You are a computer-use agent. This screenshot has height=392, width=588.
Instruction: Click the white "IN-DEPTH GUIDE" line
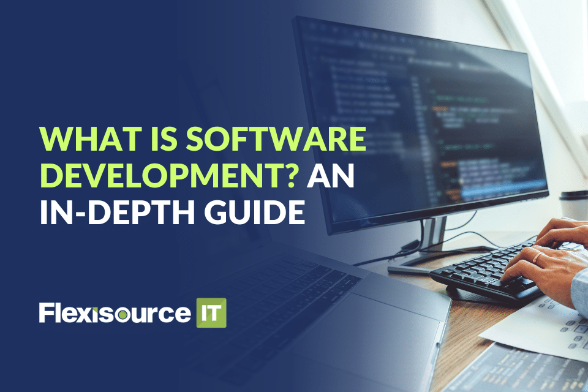[172, 212]
